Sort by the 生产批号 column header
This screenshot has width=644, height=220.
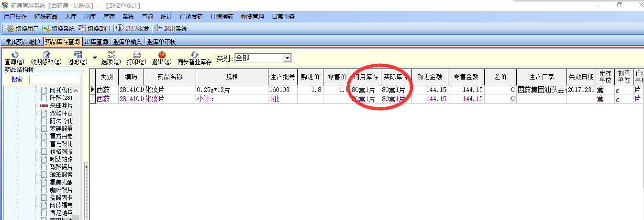pyautogui.click(x=282, y=77)
